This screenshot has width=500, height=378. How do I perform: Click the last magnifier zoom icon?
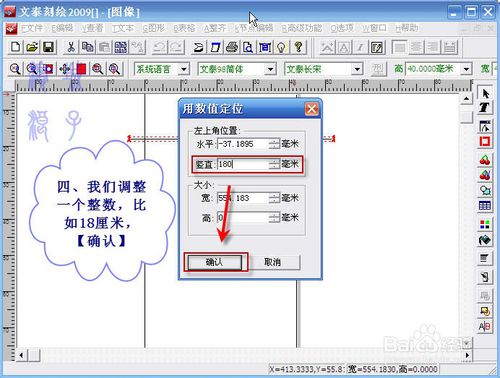click(114, 69)
